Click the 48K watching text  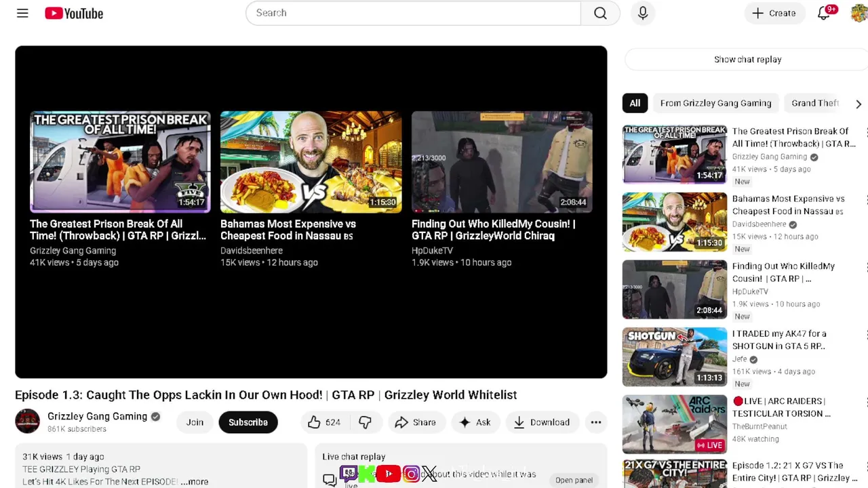click(x=755, y=439)
